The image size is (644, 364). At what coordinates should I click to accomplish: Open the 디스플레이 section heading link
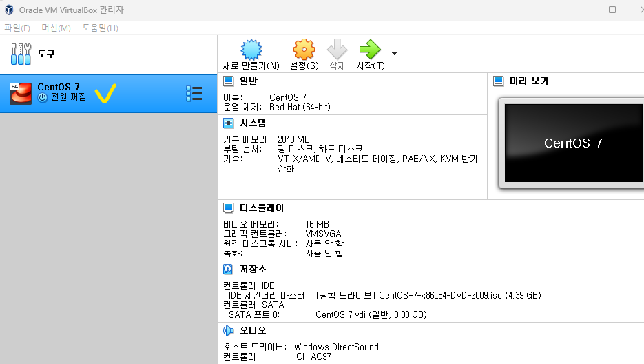(x=262, y=208)
